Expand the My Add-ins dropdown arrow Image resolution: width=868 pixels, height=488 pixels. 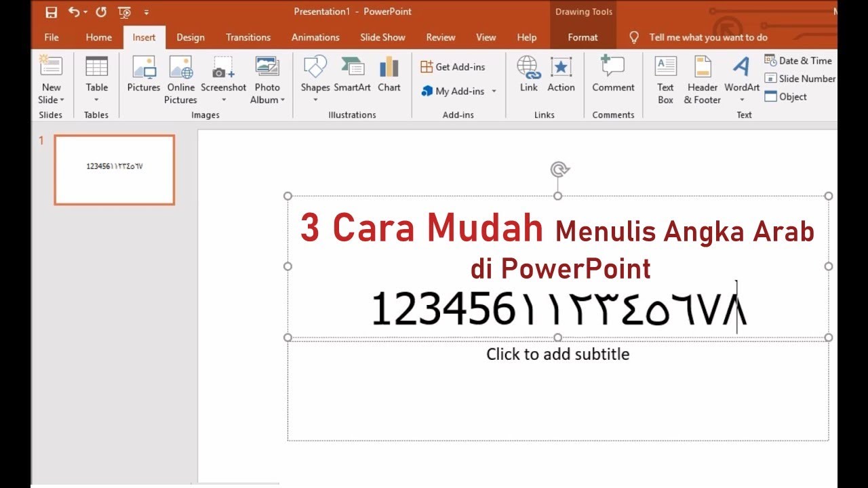pos(494,91)
